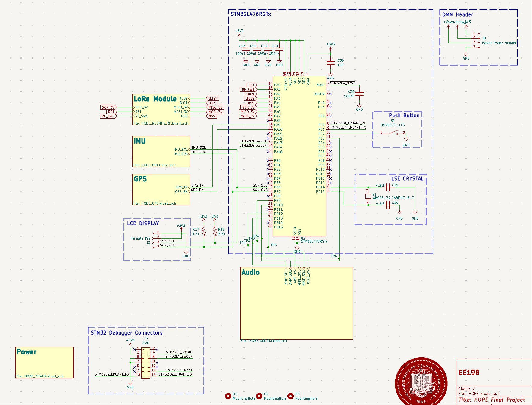Click the HOBE_POWER.kicad_sch file link
532x405 pixels.
click(x=40, y=376)
